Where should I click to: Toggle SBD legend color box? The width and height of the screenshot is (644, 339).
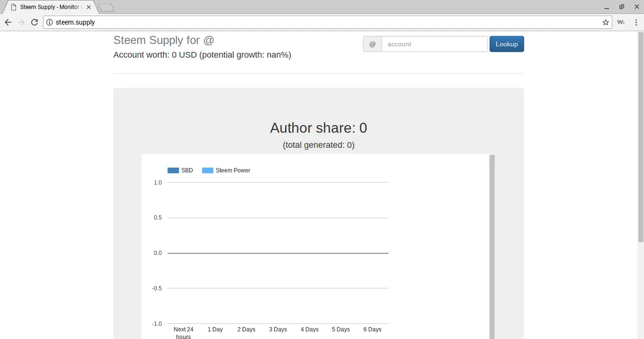(x=173, y=171)
